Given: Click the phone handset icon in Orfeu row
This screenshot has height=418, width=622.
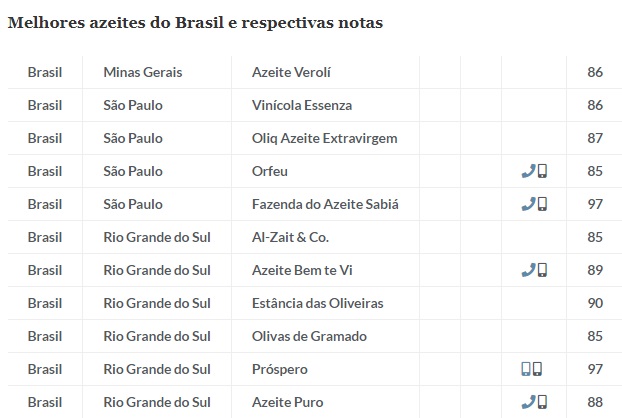Looking at the screenshot, I should [528, 171].
